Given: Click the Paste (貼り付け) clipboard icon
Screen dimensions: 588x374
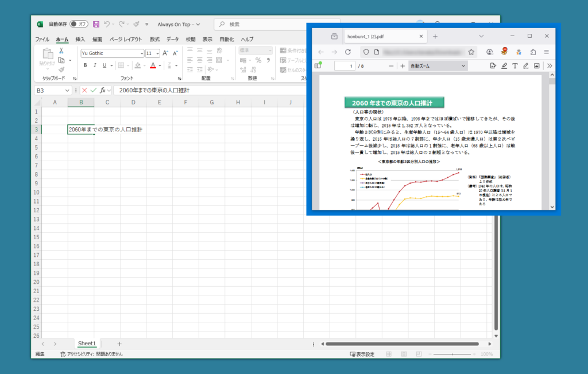Looking at the screenshot, I should coord(48,54).
